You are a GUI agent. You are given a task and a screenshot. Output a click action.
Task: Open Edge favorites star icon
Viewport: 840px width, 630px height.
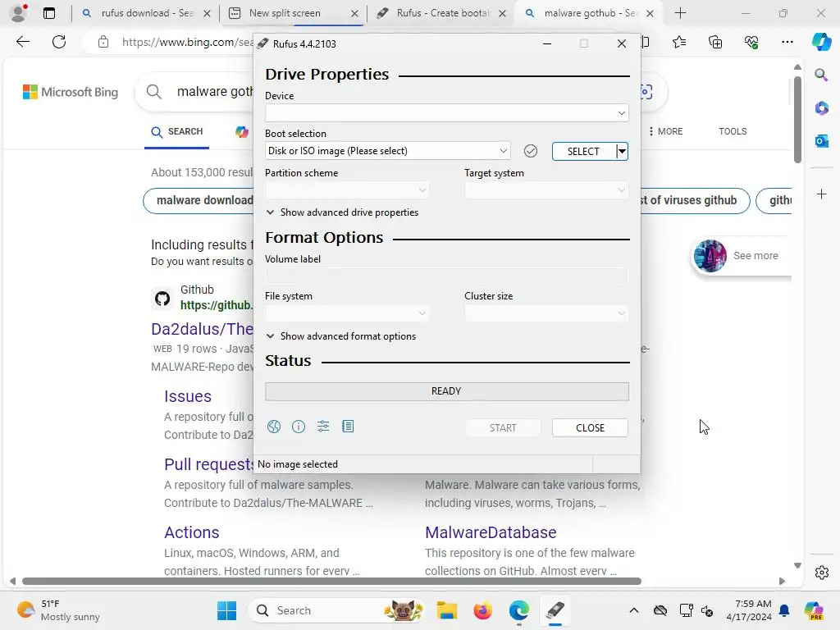(679, 42)
